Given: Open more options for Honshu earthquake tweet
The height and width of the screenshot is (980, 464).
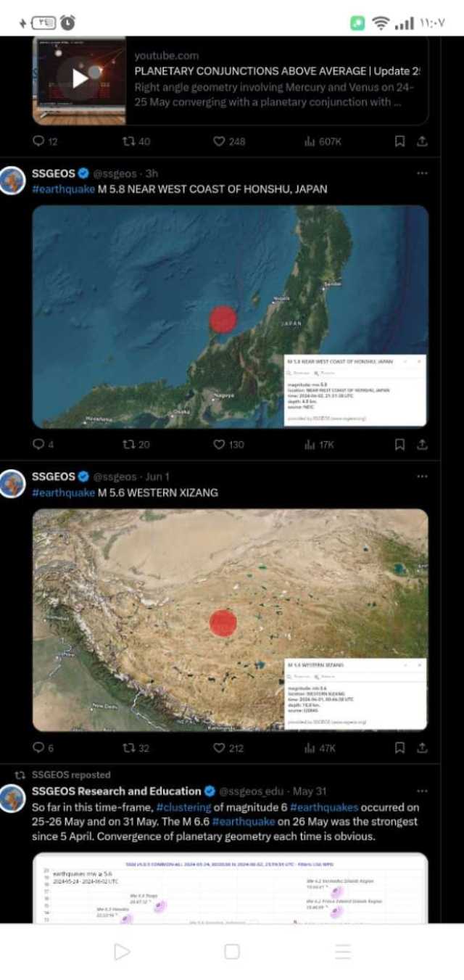Looking at the screenshot, I should pos(422,173).
